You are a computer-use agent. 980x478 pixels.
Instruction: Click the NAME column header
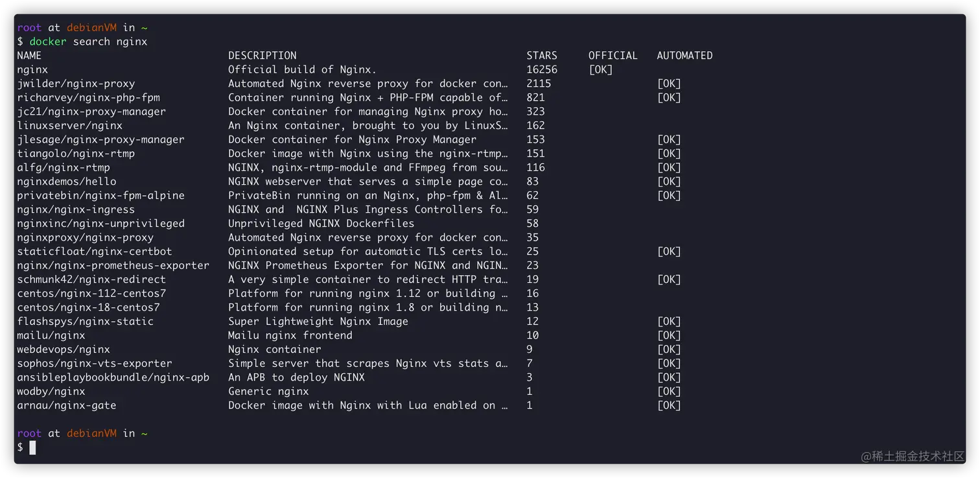point(29,56)
